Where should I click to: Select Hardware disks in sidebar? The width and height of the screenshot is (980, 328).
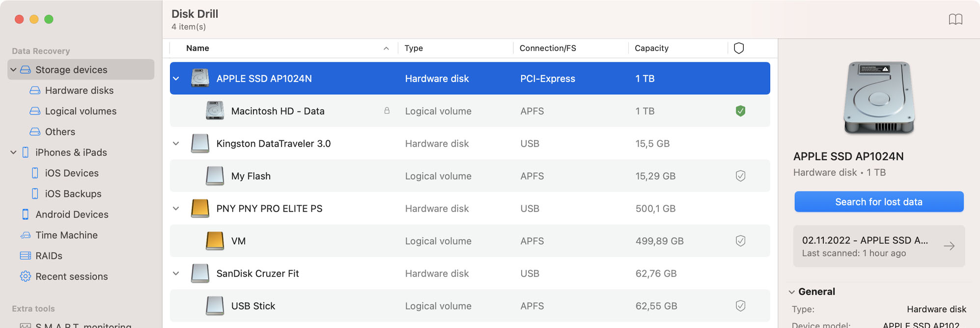click(x=79, y=90)
